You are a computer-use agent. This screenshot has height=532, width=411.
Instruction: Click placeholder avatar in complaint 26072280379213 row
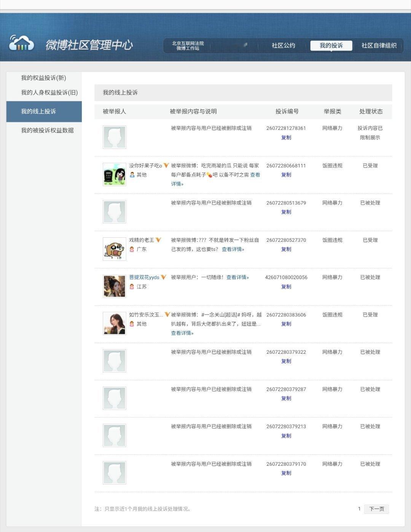tap(114, 436)
